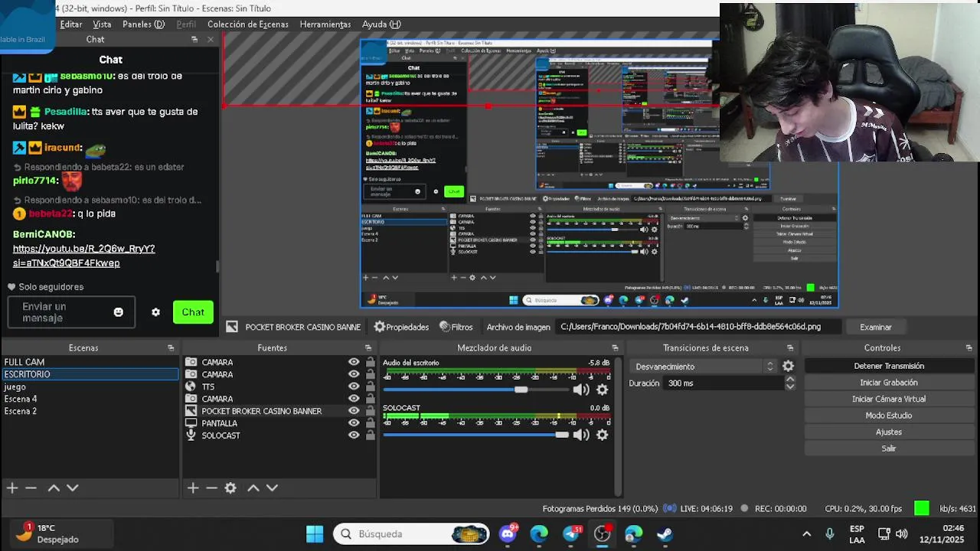Open chat settings gear icon
The image size is (980, 551).
tap(156, 312)
